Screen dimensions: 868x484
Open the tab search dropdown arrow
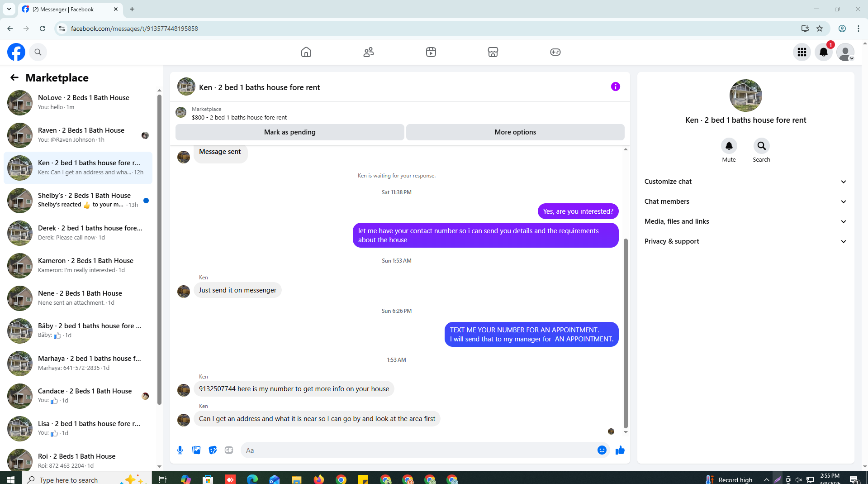click(9, 9)
